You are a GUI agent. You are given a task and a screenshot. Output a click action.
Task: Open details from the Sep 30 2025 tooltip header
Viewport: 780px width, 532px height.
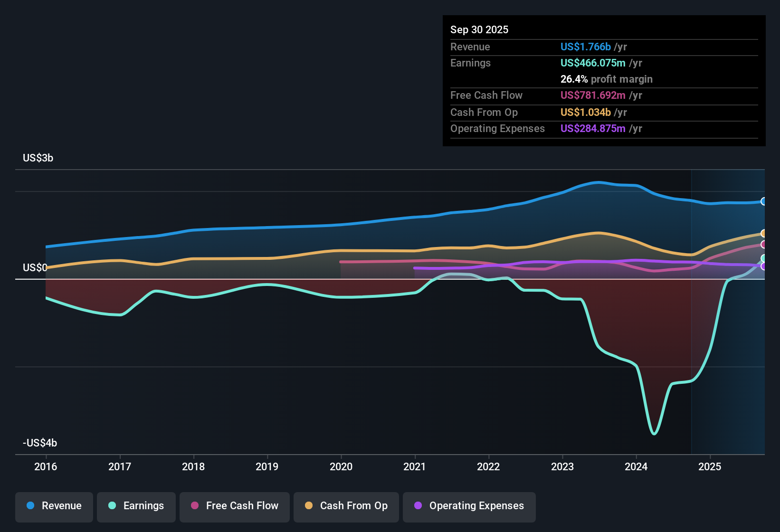tap(479, 29)
